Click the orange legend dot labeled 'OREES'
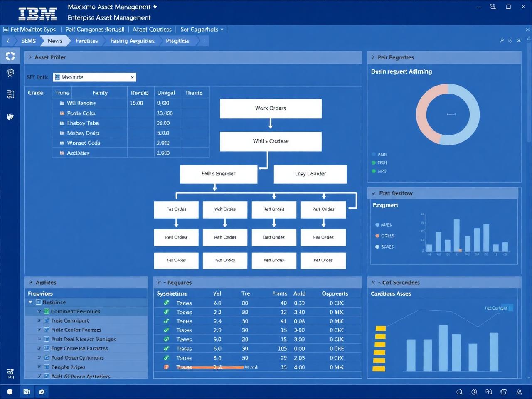Image resolution: width=532 pixels, height=399 pixels. coord(377,236)
